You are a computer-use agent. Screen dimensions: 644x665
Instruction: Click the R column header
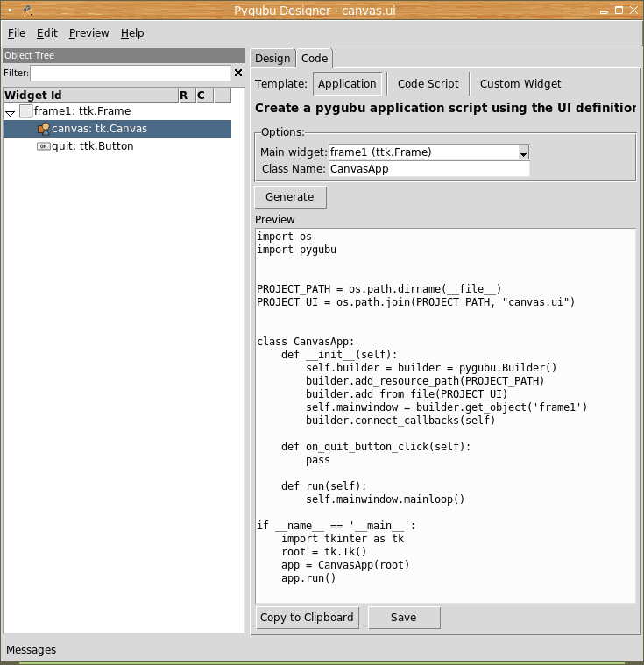[x=187, y=96]
